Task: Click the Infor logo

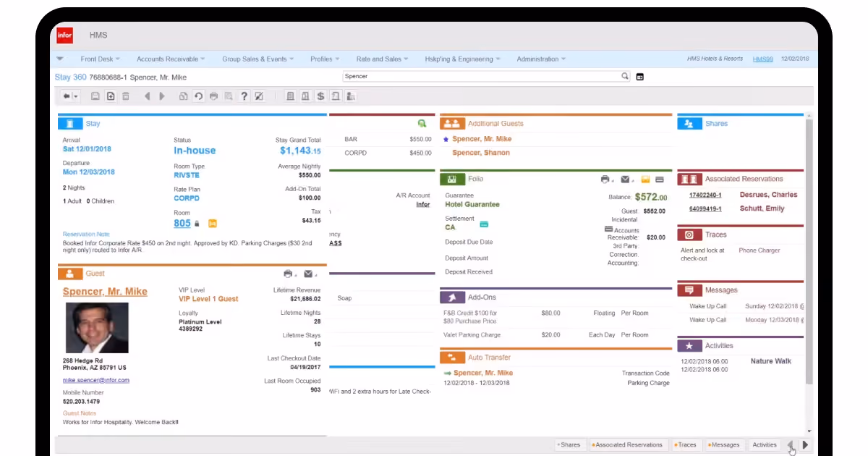Action: pyautogui.click(x=64, y=35)
